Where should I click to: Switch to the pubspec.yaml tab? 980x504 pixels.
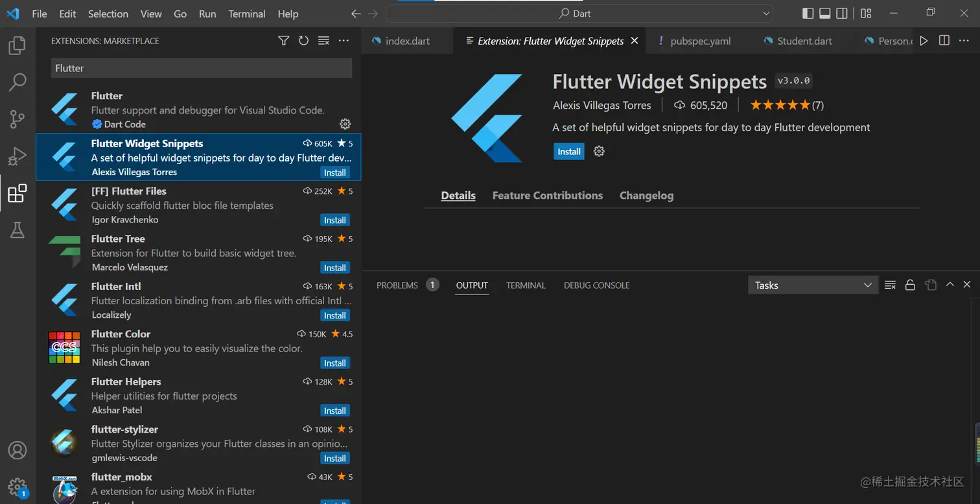click(x=700, y=41)
